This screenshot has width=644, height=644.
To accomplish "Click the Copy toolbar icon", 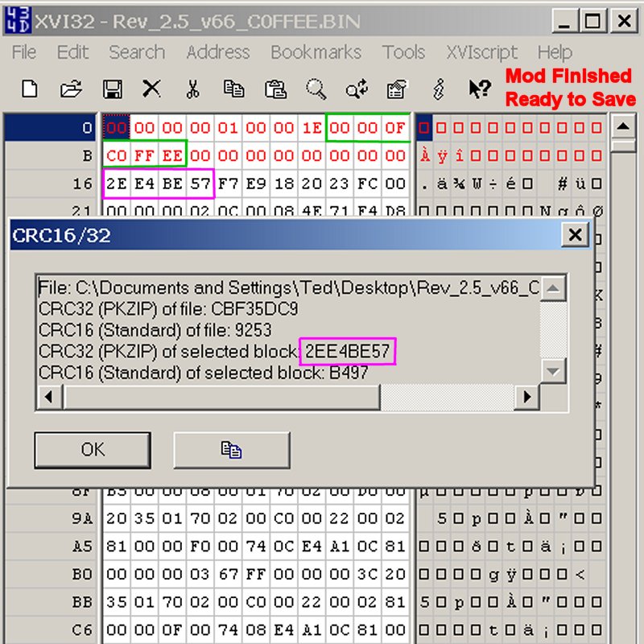I will pyautogui.click(x=234, y=89).
